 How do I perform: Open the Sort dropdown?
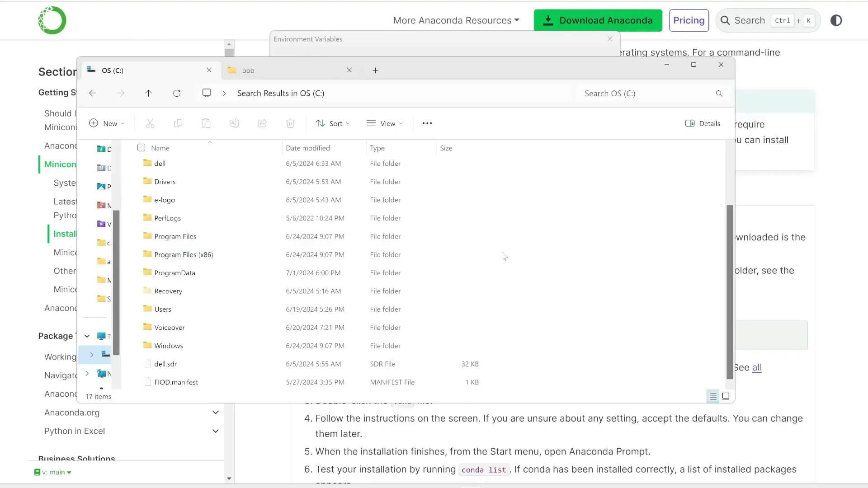[x=333, y=123]
